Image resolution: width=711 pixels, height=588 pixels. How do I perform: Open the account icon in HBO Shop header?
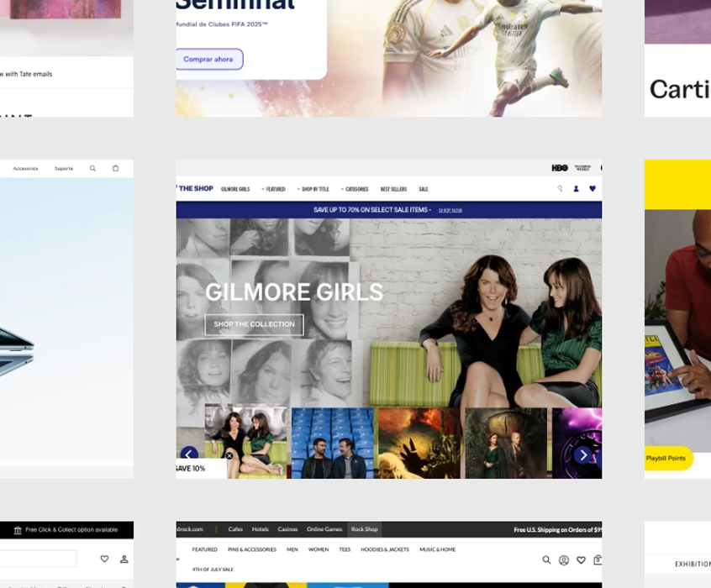pos(576,189)
